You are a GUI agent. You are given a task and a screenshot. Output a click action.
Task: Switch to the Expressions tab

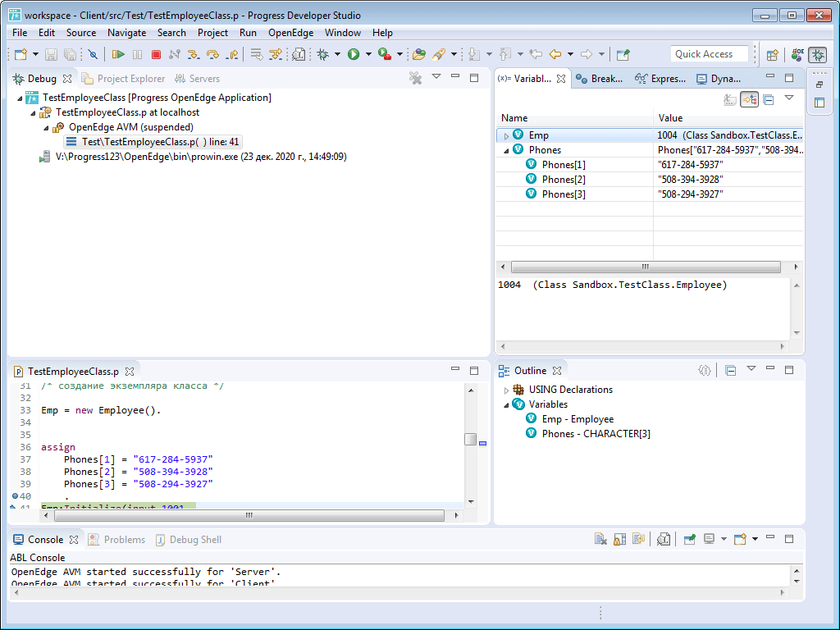tap(660, 79)
